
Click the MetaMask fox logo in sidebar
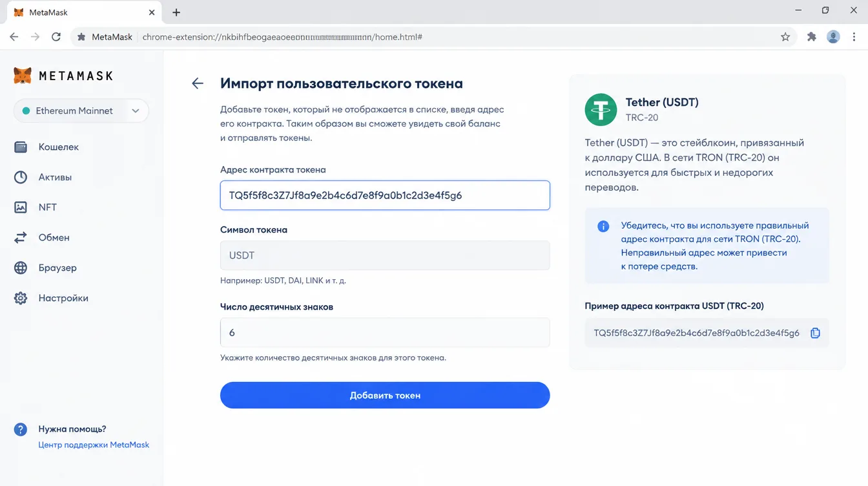tap(23, 76)
